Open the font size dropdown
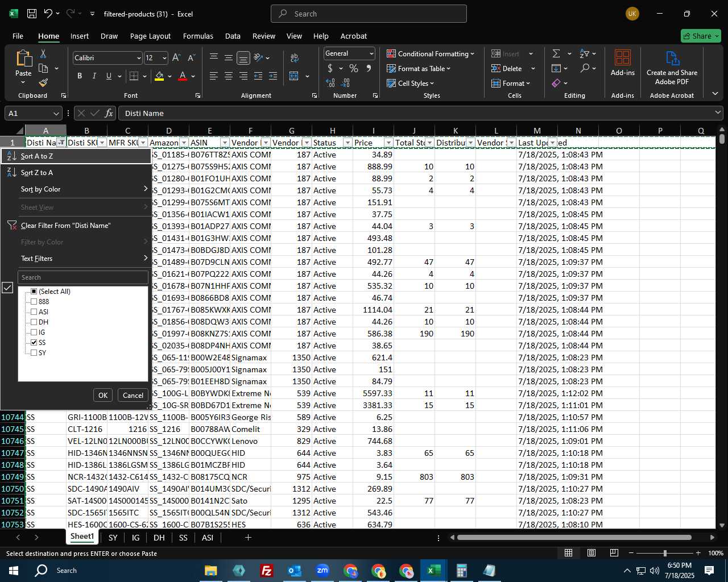728x582 pixels. click(164, 58)
